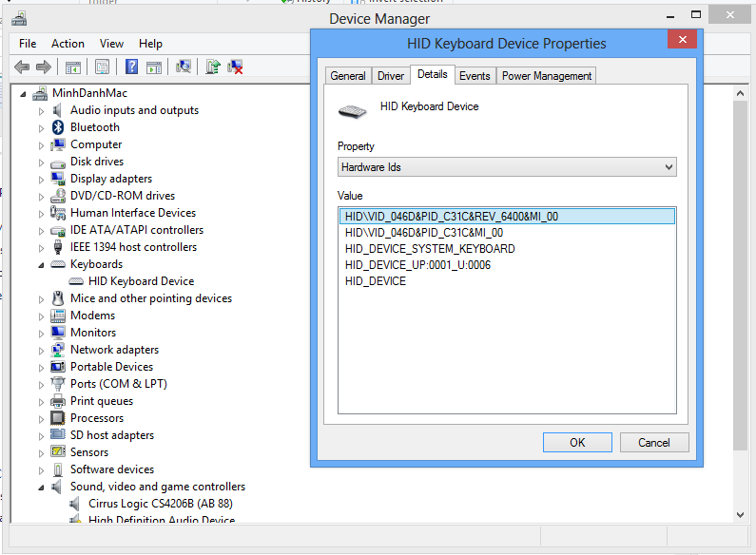The width and height of the screenshot is (756, 555).
Task: Click the IEEE 1394 host controllers icon
Action: click(58, 247)
